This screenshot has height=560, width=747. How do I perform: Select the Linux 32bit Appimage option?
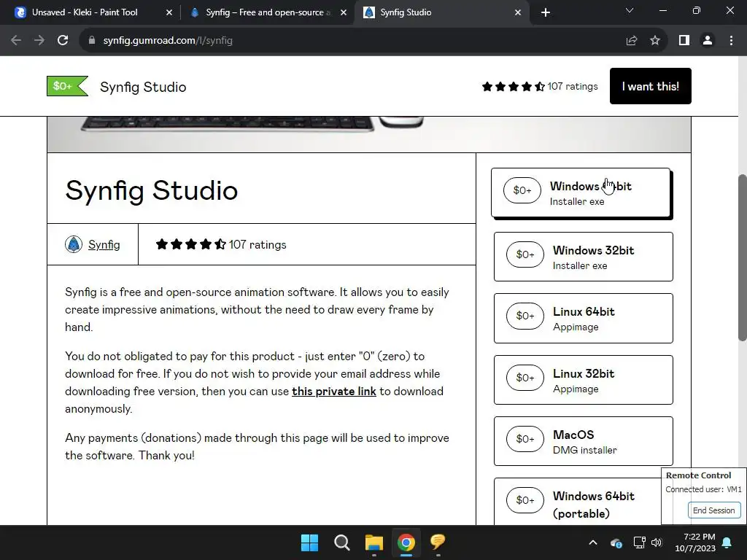584,380
